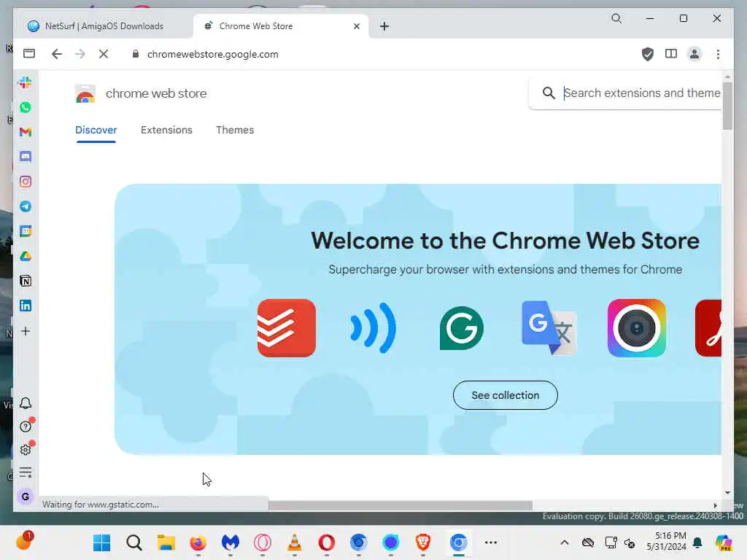Click the Google Translate extension icon
This screenshot has width=747, height=560.
coord(549,328)
